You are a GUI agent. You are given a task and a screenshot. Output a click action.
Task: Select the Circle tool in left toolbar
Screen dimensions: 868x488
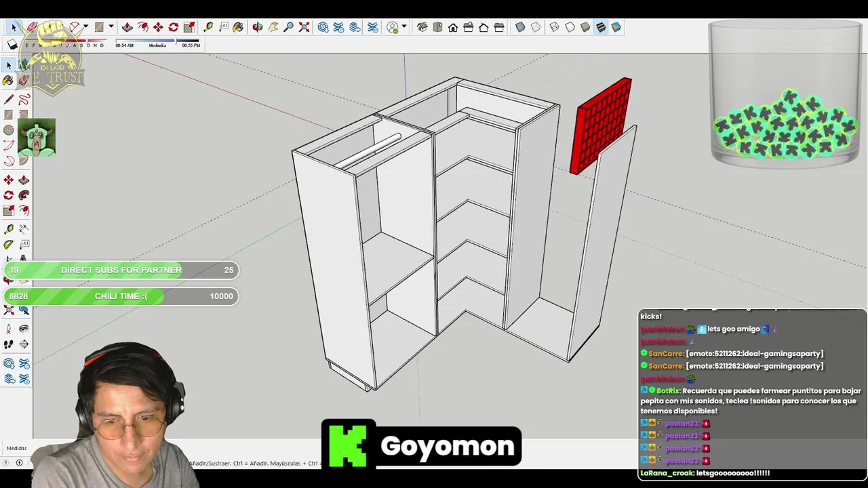tap(9, 130)
